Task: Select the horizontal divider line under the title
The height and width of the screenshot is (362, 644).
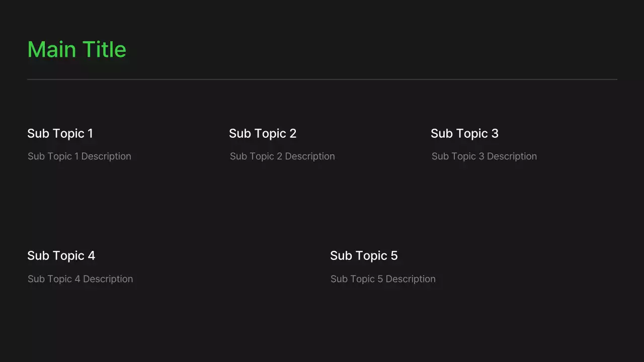Action: [x=322, y=79]
